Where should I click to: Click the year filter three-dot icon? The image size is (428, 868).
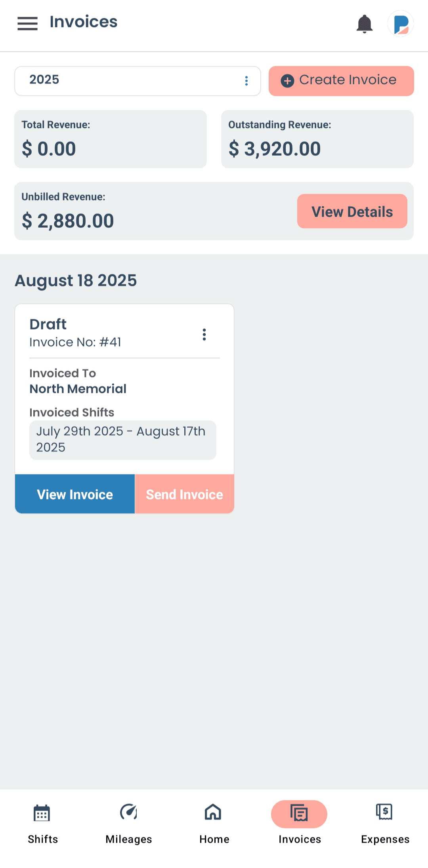[246, 81]
